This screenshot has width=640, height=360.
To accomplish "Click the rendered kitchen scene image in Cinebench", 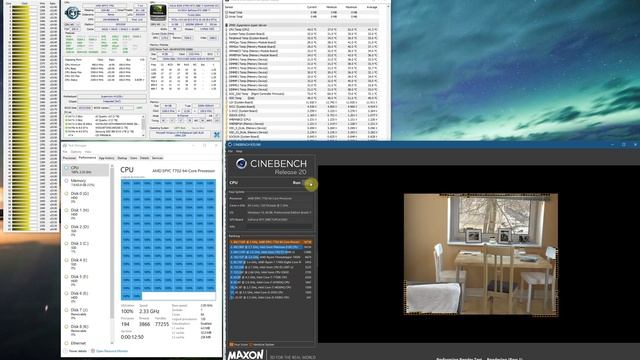I will tap(481, 254).
